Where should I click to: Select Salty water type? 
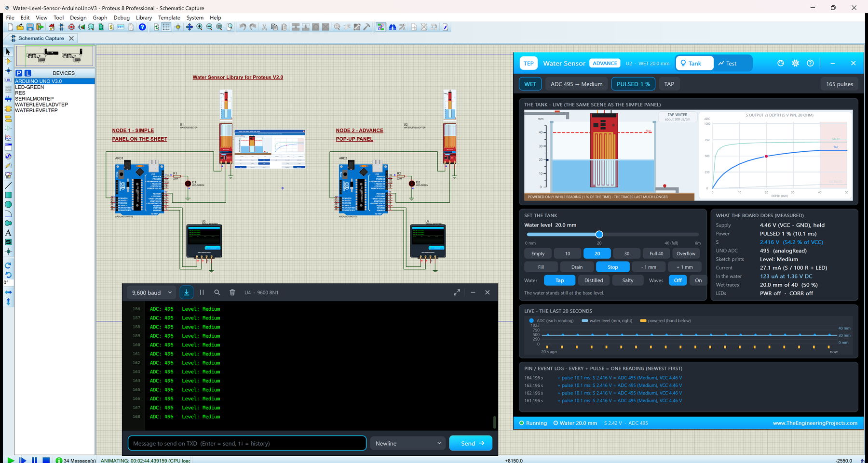(x=628, y=280)
